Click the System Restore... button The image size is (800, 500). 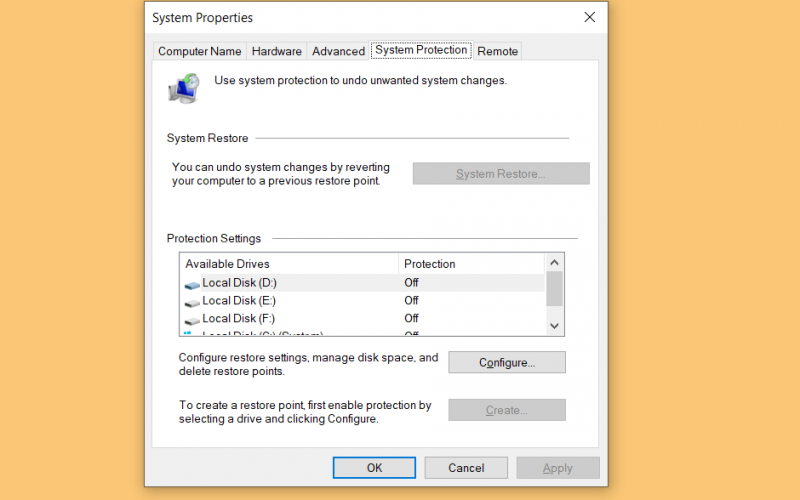501,173
